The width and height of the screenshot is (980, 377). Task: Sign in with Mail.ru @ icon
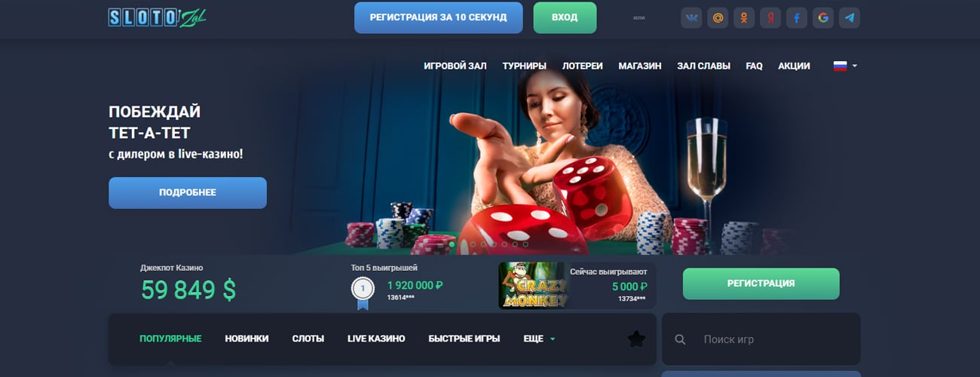(x=718, y=18)
